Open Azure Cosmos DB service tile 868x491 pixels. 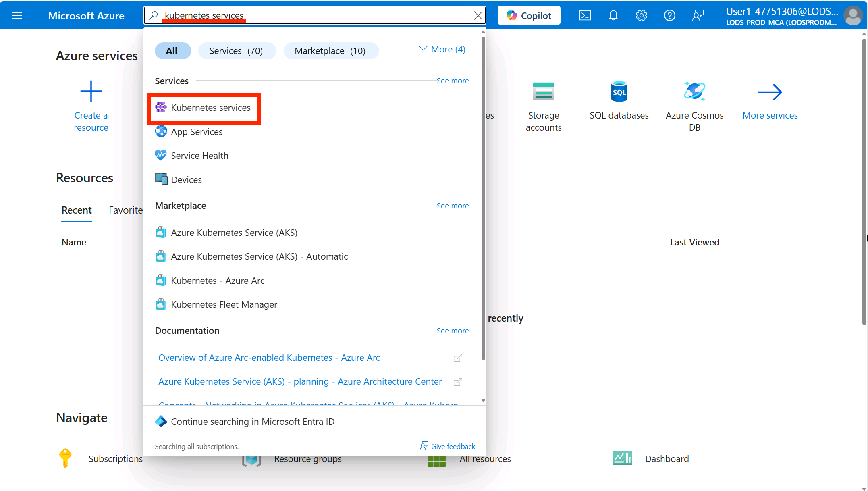click(x=694, y=106)
